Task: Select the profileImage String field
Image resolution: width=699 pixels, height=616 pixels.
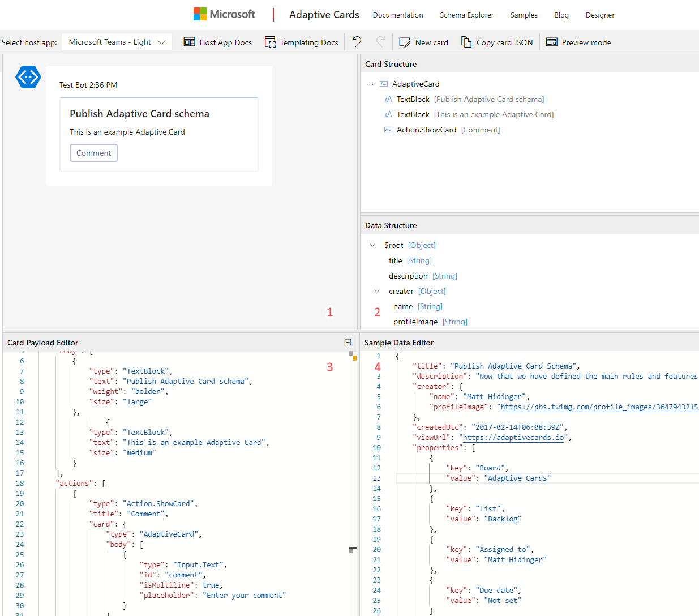Action: tap(430, 322)
